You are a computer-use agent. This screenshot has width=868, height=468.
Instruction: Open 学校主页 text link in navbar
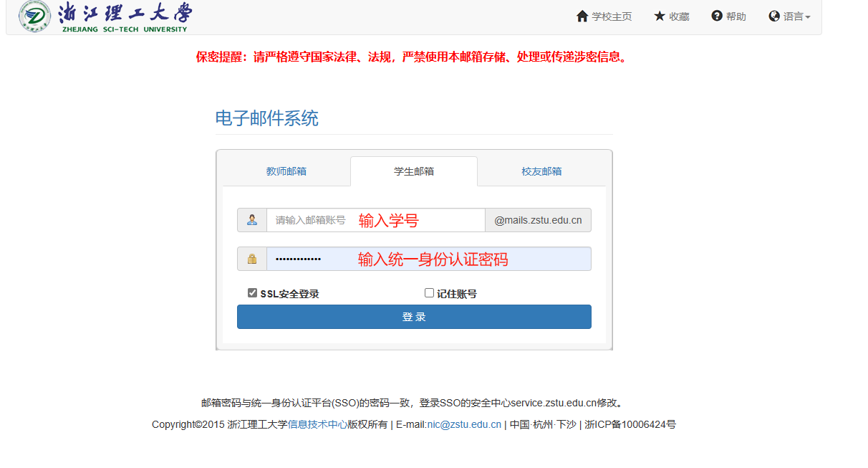click(x=612, y=16)
